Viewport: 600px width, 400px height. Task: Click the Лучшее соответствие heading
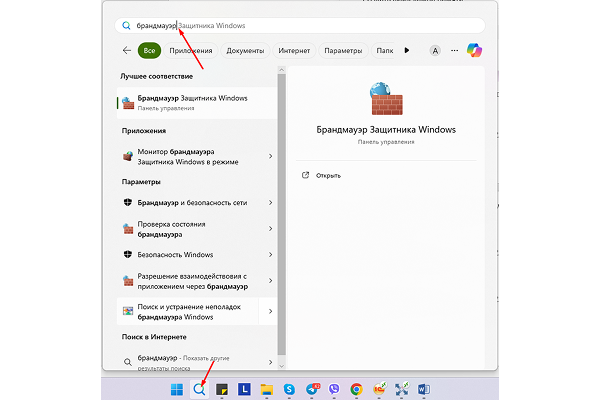click(157, 76)
